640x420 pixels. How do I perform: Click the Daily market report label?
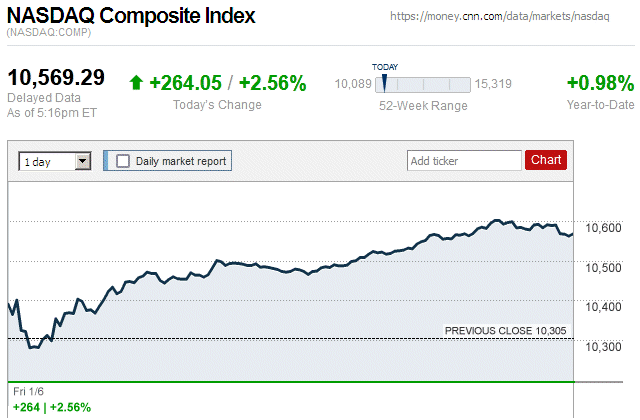click(181, 160)
